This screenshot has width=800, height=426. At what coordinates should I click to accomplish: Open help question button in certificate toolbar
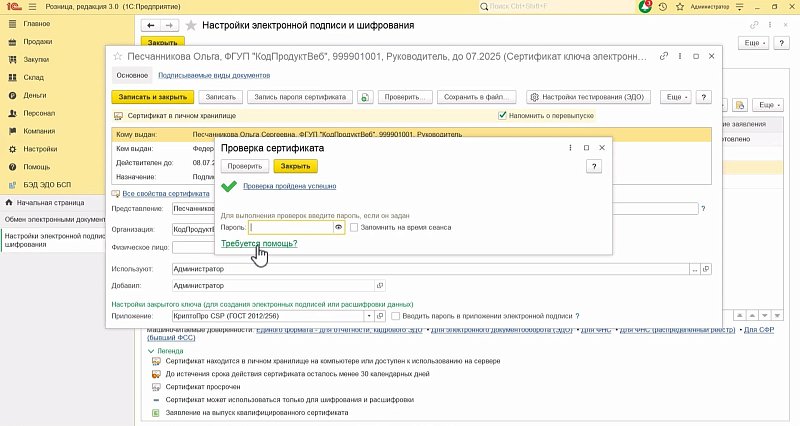tap(704, 97)
